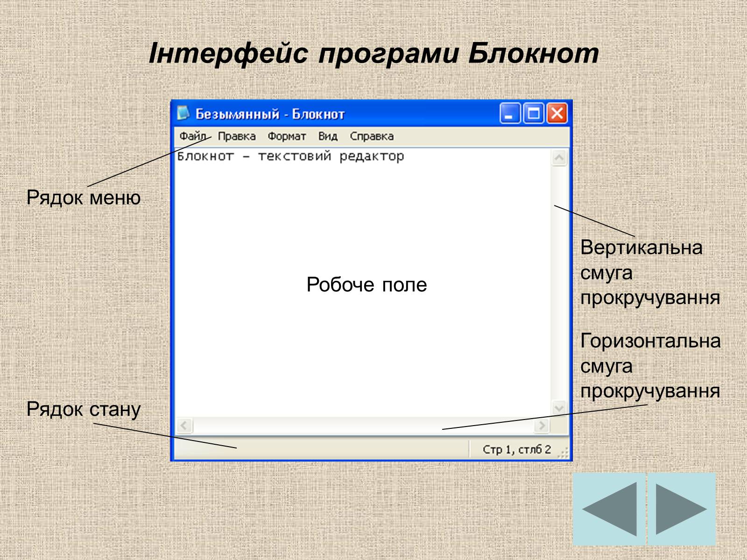Open the Файл menu
This screenshot has width=747, height=560.
tap(192, 136)
